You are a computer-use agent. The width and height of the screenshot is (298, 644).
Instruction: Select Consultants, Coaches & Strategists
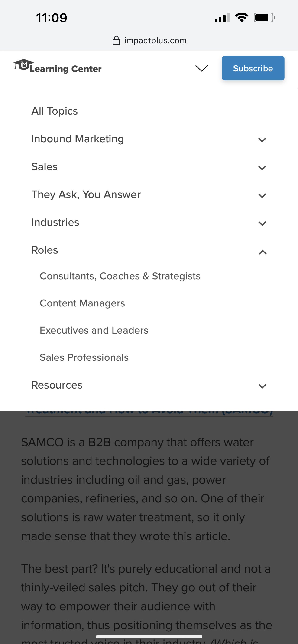(120, 276)
